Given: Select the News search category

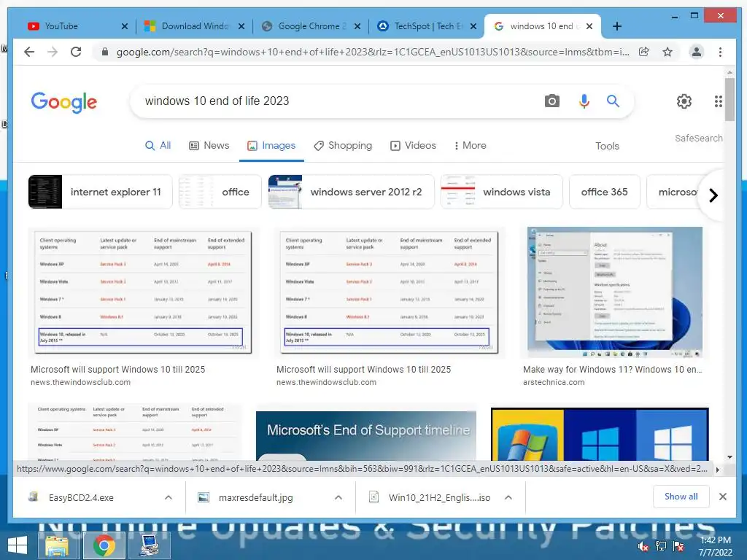Looking at the screenshot, I should coord(209,146).
